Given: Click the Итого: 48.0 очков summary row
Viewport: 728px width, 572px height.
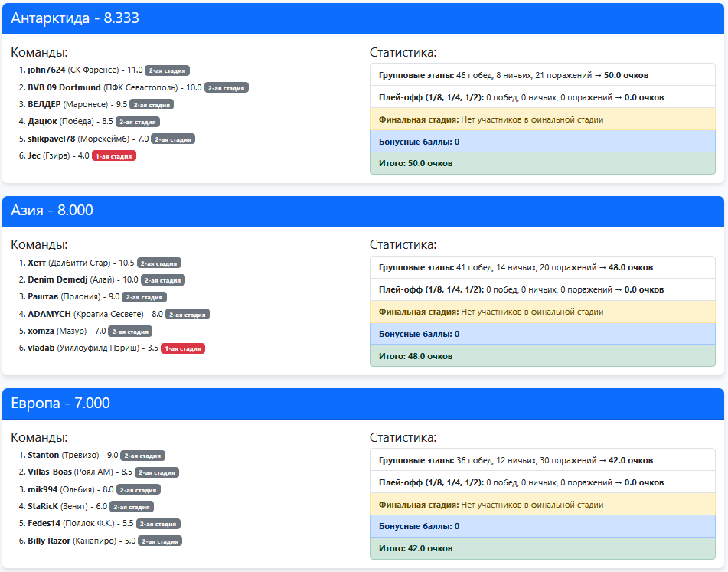Looking at the screenshot, I should pos(542,356).
